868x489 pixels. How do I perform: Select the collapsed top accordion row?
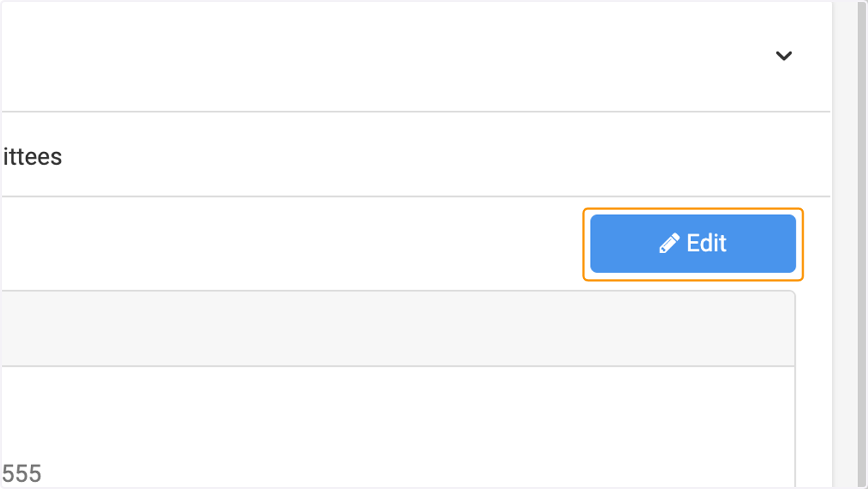tap(415, 56)
